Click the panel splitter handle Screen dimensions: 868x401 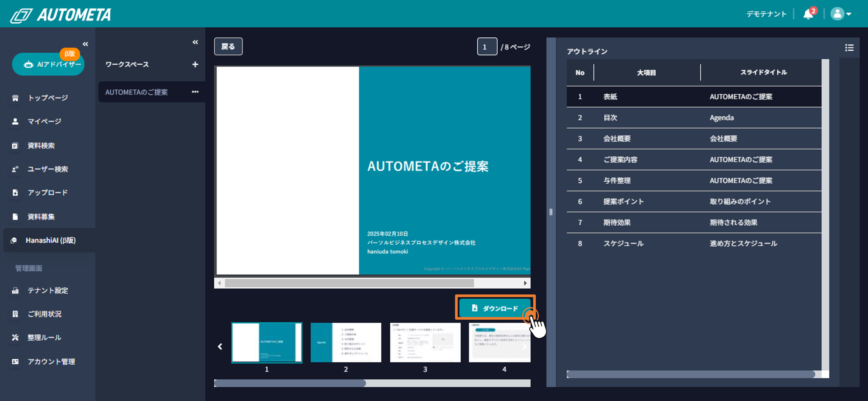pyautogui.click(x=551, y=212)
